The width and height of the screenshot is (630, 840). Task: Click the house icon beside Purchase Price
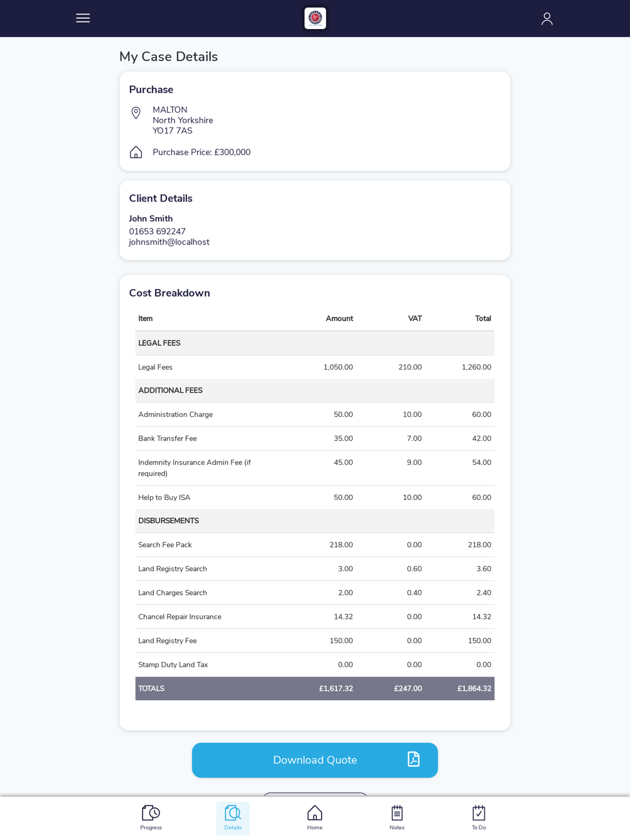coord(136,152)
